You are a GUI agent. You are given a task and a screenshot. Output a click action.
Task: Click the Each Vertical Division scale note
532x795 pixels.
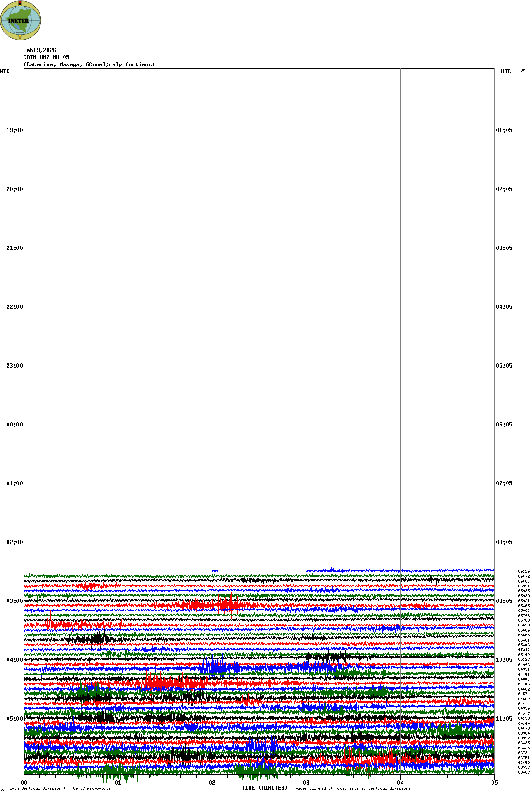pyautogui.click(x=60, y=788)
